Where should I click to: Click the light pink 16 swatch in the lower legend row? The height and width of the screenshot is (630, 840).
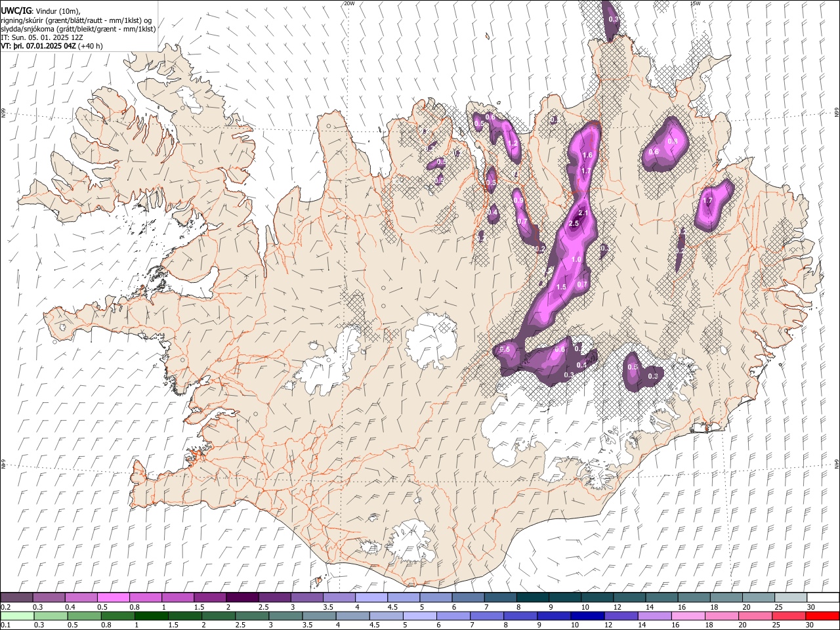tap(688, 616)
